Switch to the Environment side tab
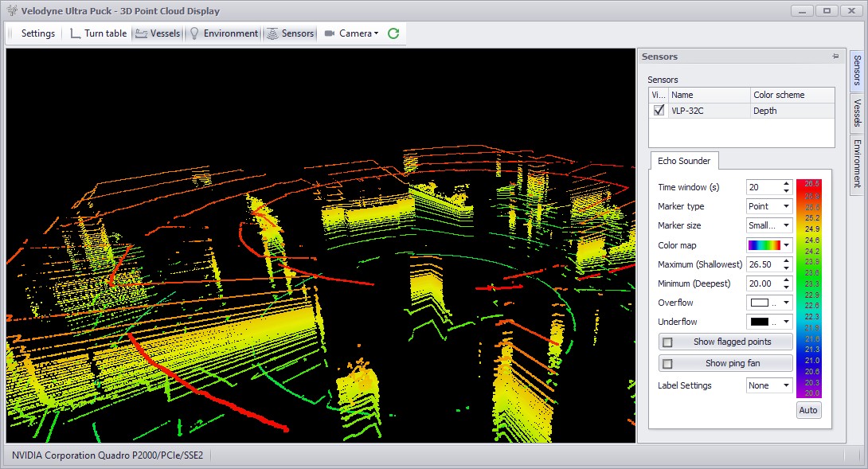This screenshot has height=469, width=868. tap(857, 162)
